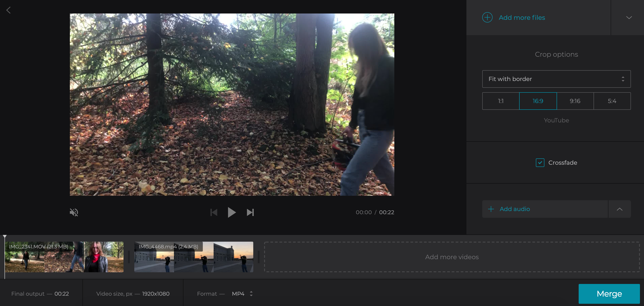Mute the video preview audio
The width and height of the screenshot is (644, 306).
(x=74, y=212)
